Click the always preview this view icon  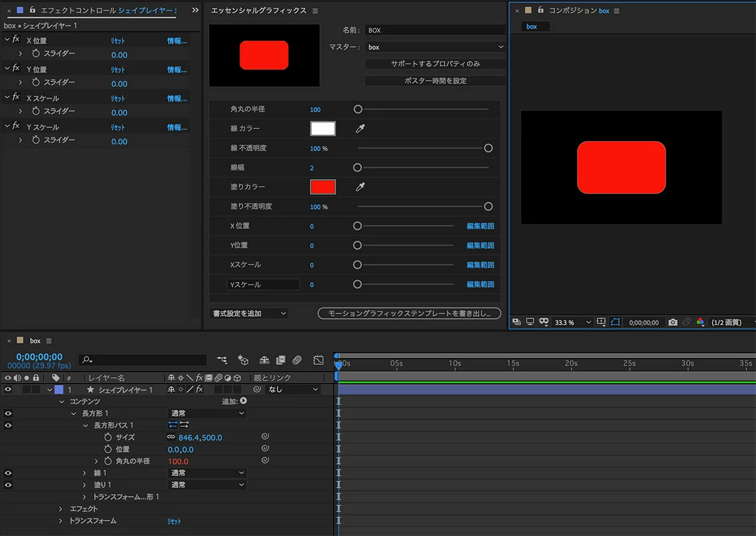pyautogui.click(x=517, y=322)
